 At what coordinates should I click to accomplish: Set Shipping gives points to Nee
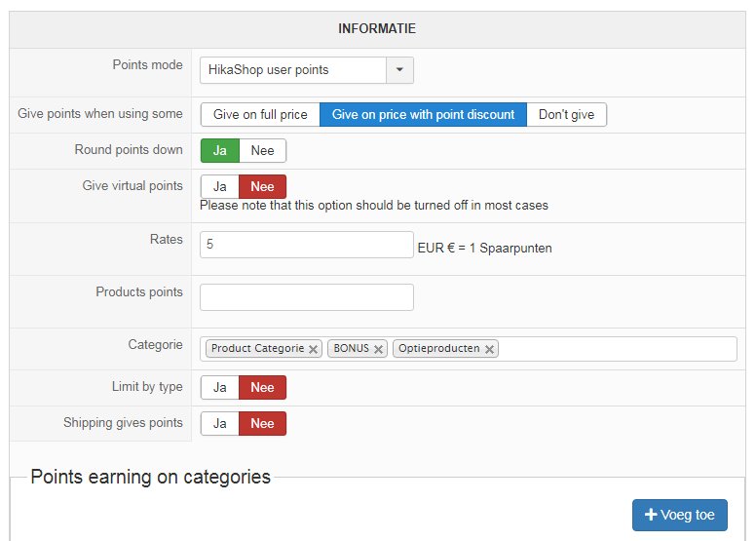[x=263, y=424]
